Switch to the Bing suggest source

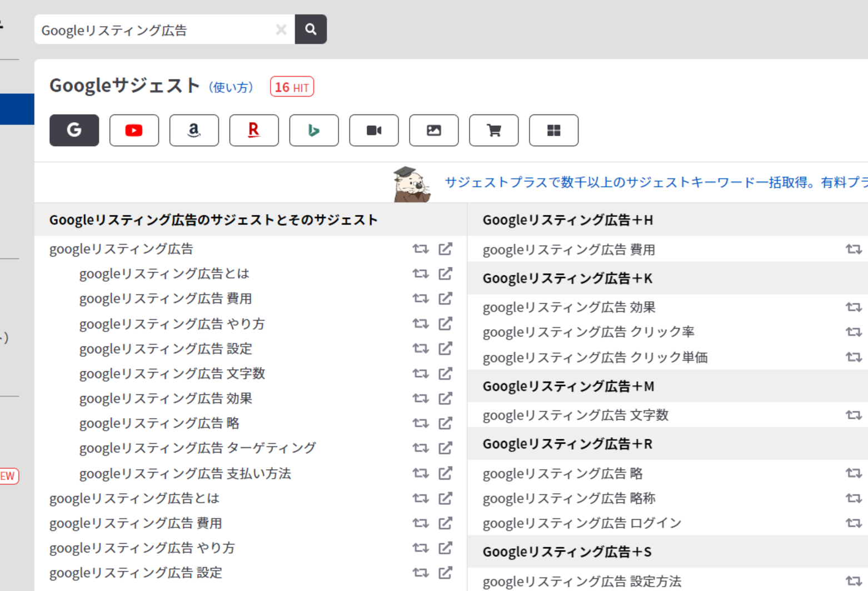pos(313,131)
